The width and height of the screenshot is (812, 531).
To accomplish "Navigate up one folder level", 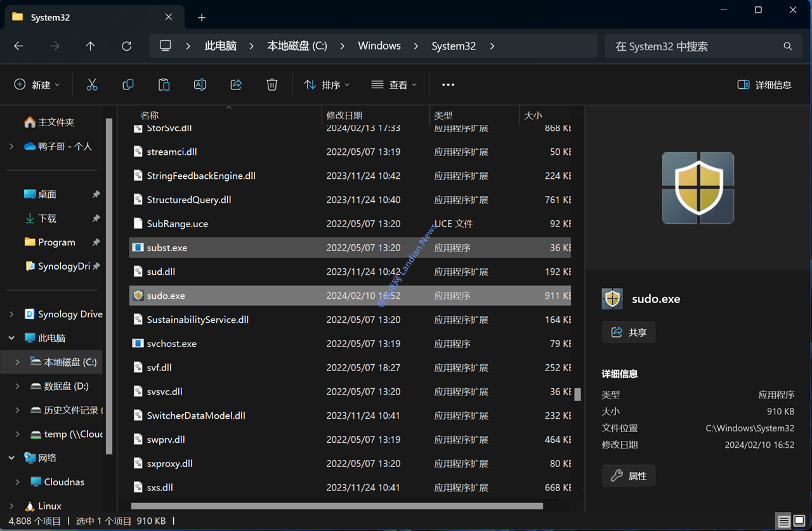I will [91, 46].
